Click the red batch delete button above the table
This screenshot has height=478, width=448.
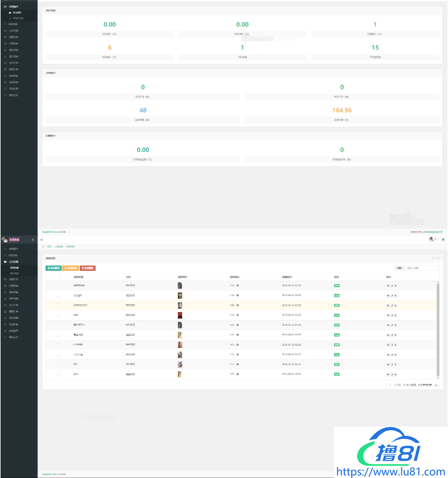pos(88,268)
